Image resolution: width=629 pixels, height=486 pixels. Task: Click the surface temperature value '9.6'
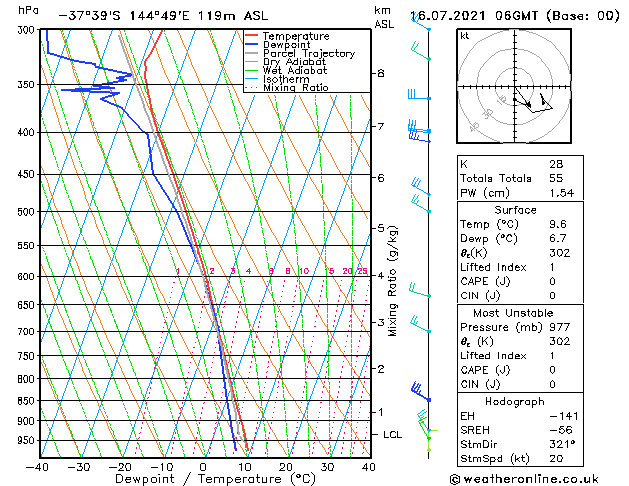558,224
